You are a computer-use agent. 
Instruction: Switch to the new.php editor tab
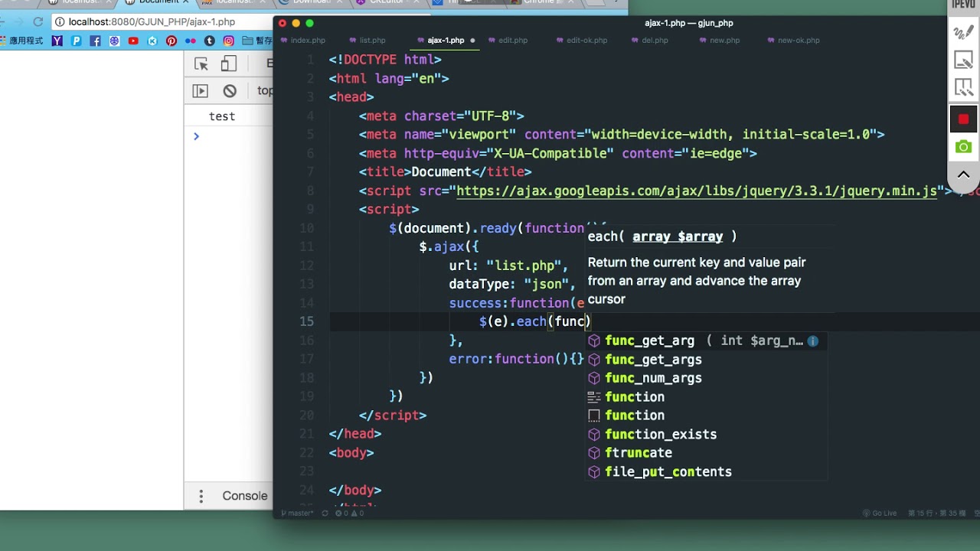point(720,40)
